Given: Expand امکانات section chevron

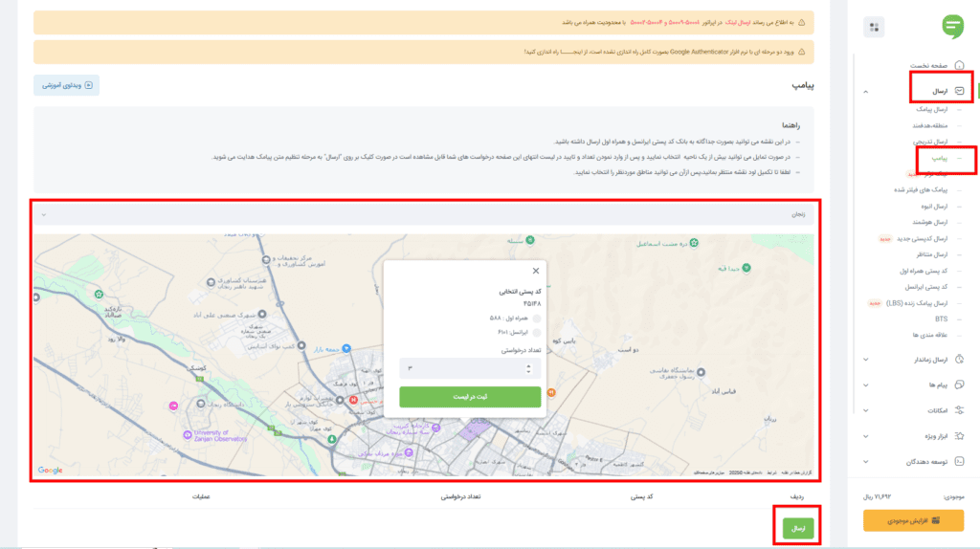Looking at the screenshot, I should pos(865,411).
